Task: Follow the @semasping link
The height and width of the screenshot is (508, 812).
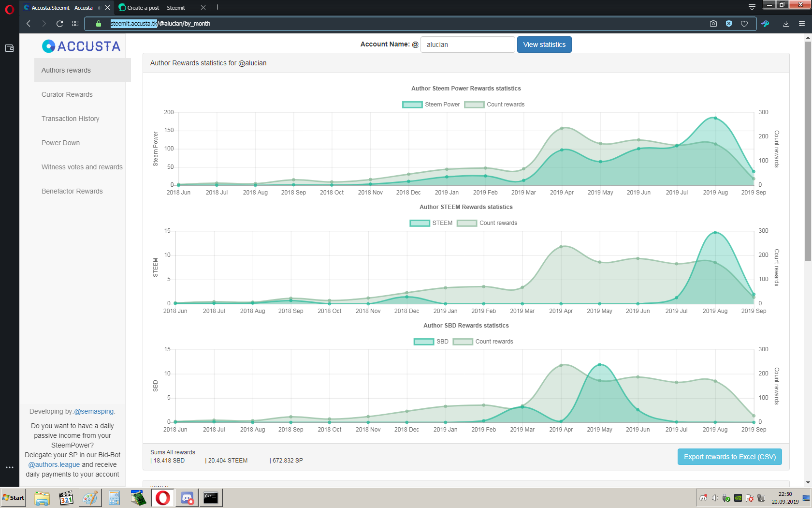Action: 94,411
